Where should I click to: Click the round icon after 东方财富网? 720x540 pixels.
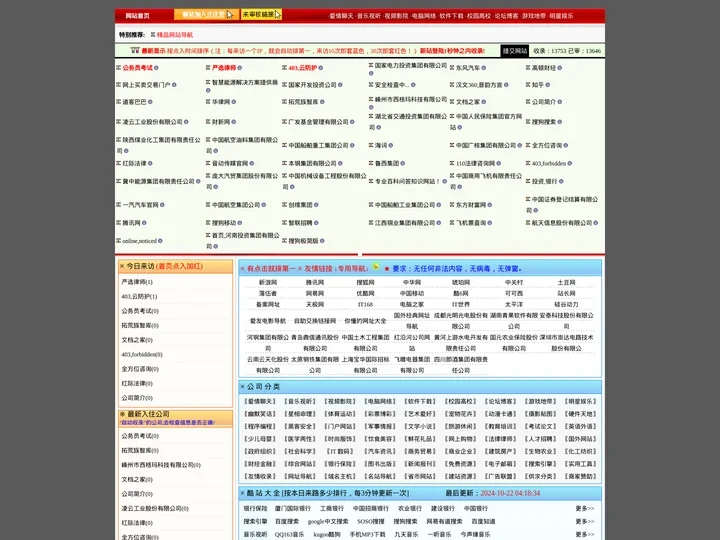coord(489,205)
